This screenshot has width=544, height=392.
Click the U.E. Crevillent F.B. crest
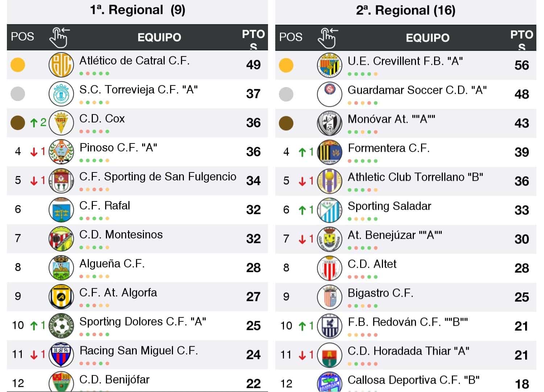click(x=329, y=66)
